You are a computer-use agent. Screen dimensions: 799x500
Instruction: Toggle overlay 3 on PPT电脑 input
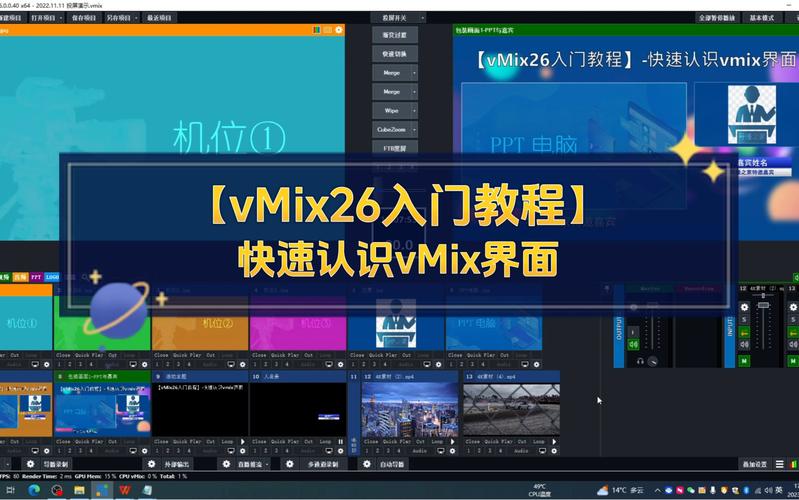click(x=473, y=364)
